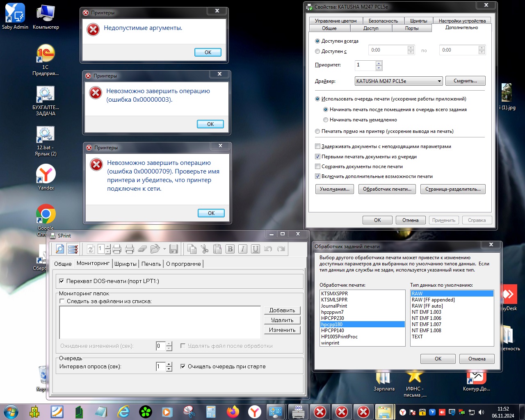This screenshot has height=420, width=525.
Task: Toggle italic I icon in SPrint toolbar
Action: (243, 249)
